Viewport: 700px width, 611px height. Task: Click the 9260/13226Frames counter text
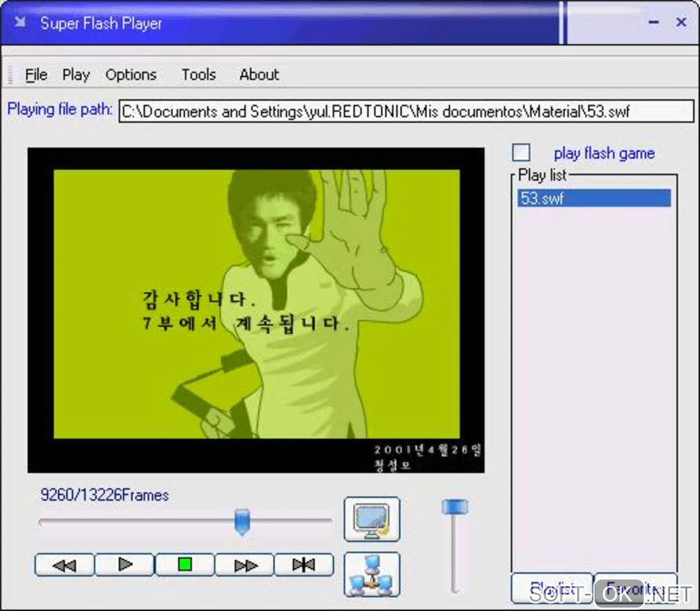pos(104,495)
